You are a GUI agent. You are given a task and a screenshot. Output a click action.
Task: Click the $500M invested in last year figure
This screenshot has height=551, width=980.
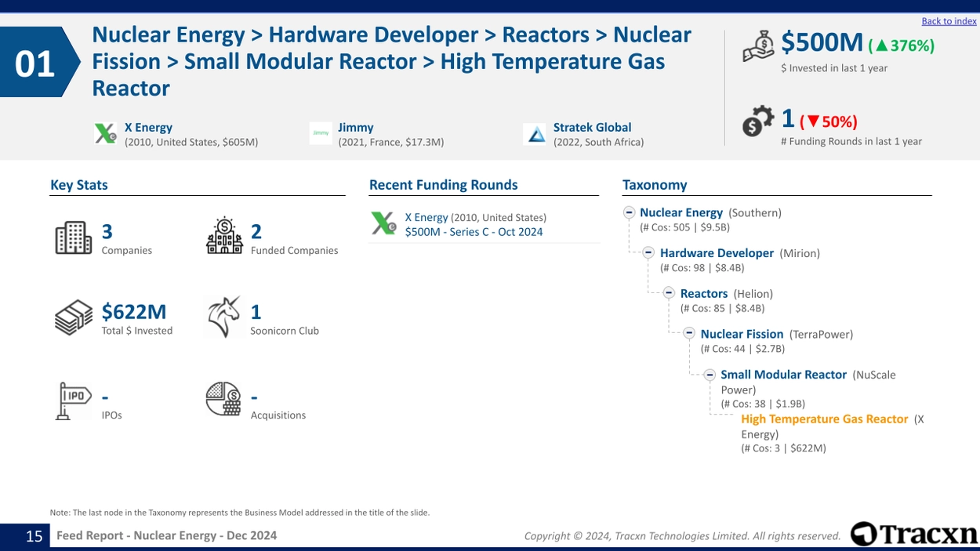(x=822, y=42)
